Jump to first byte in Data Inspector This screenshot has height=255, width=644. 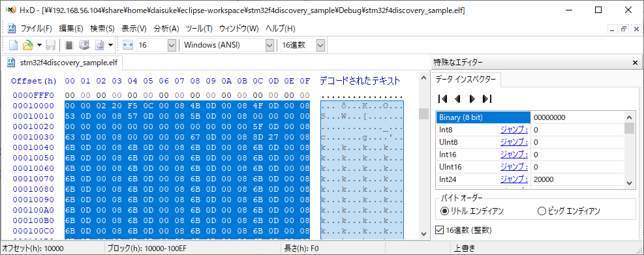pyautogui.click(x=443, y=98)
